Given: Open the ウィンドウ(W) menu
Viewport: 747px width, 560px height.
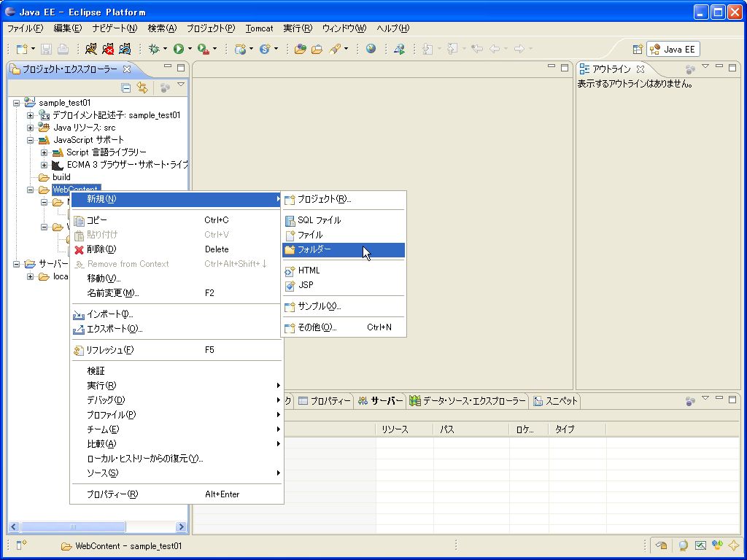Looking at the screenshot, I should (344, 28).
